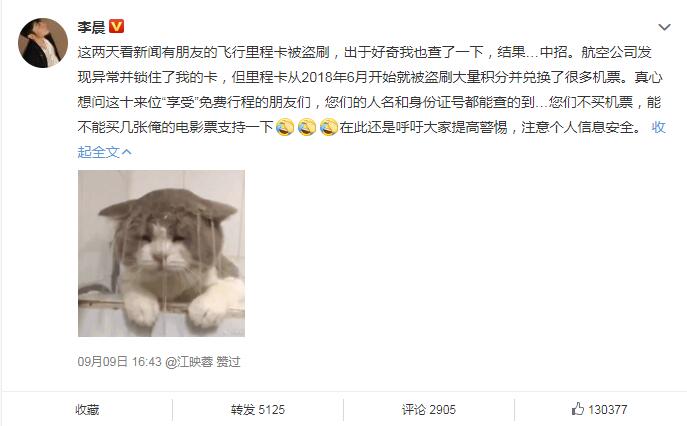Open the profile avatar picture
Image resolution: width=687 pixels, height=426 pixels.
click(43, 43)
